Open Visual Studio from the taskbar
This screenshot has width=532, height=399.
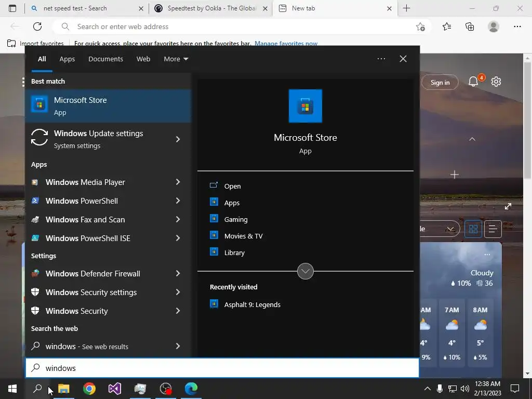coord(115,389)
